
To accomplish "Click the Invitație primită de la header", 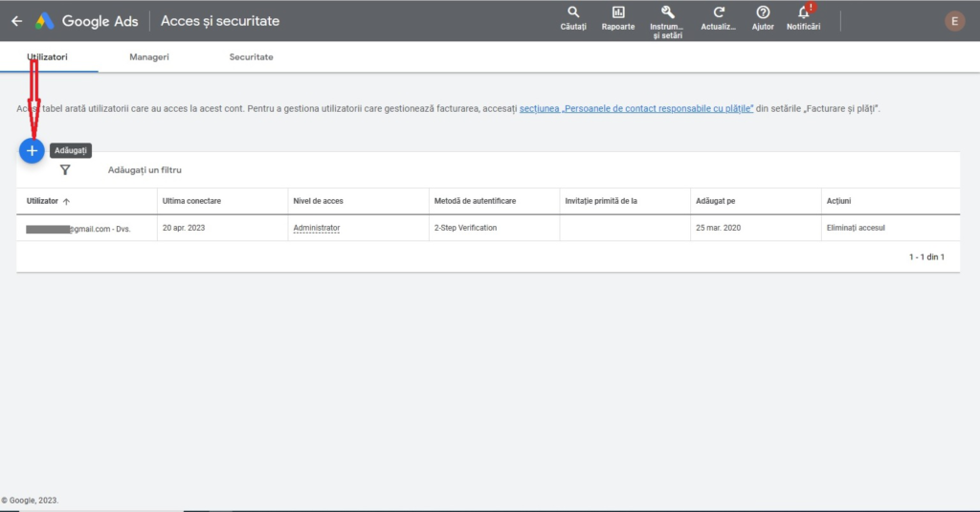I will click(601, 201).
